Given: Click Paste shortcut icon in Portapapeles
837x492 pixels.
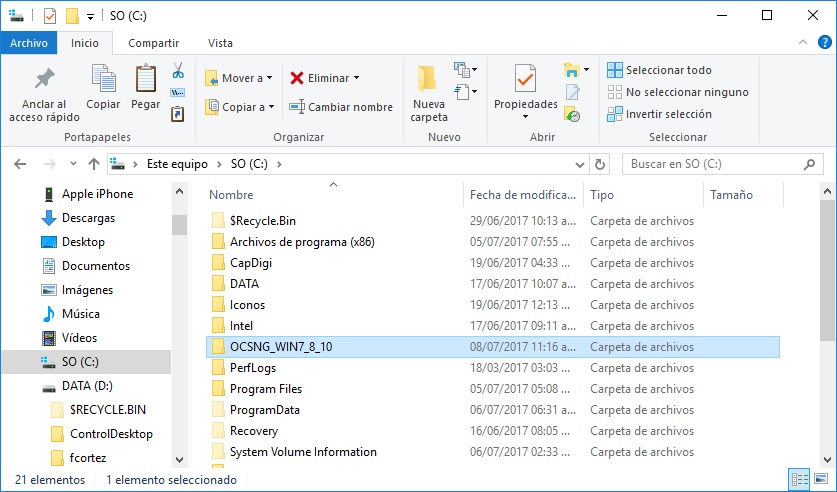Looking at the screenshot, I should coord(178,114).
